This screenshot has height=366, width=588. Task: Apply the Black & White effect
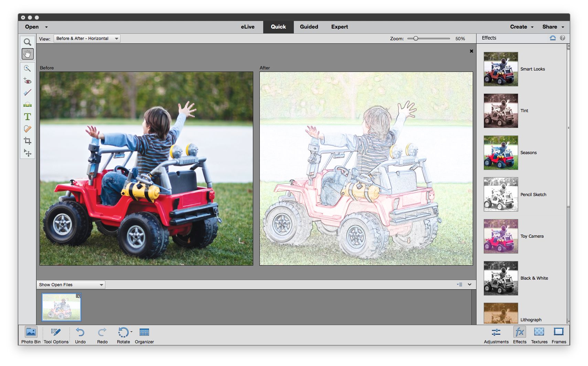501,278
